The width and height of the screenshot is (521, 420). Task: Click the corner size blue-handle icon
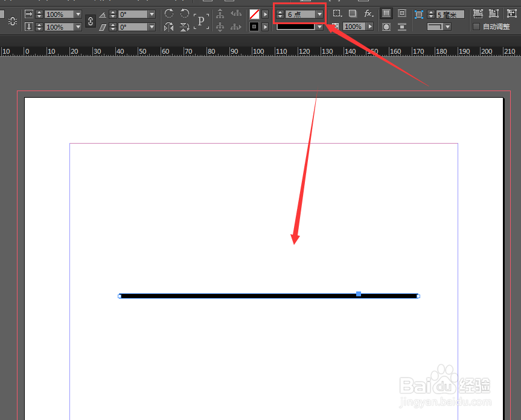coord(418,14)
